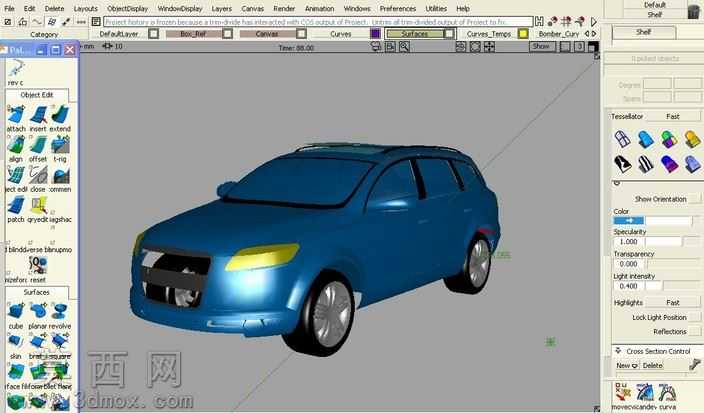Select the insert tool icon
Viewport: 704px width, 413px height.
point(38,115)
